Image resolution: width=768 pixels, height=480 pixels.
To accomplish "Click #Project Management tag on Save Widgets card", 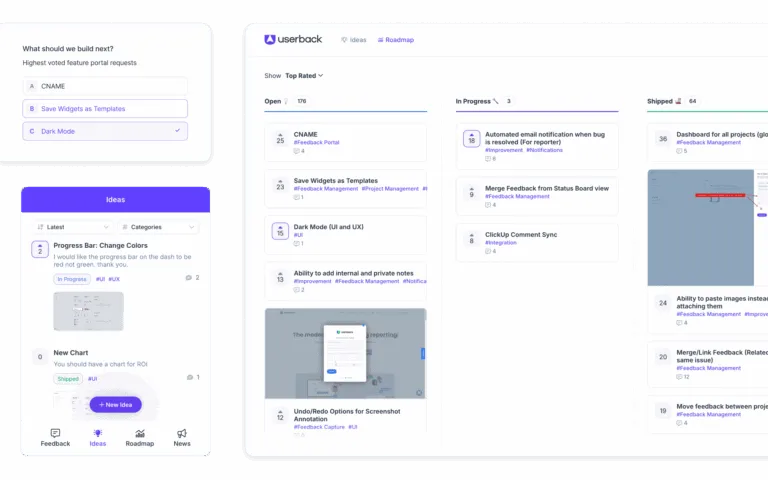I will 390,189.
